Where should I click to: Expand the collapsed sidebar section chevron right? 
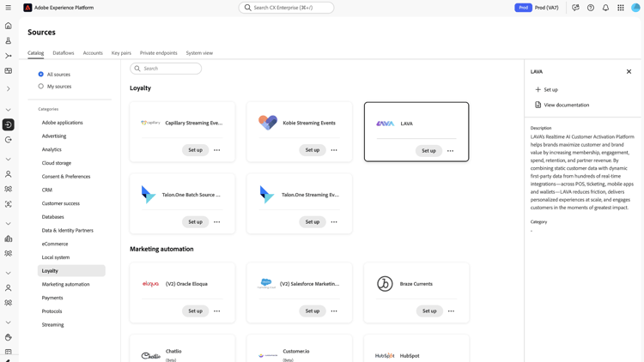[x=9, y=88]
